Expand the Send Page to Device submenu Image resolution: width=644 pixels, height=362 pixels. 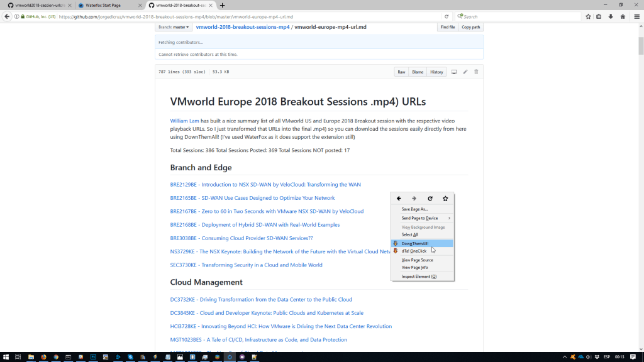coord(421,218)
